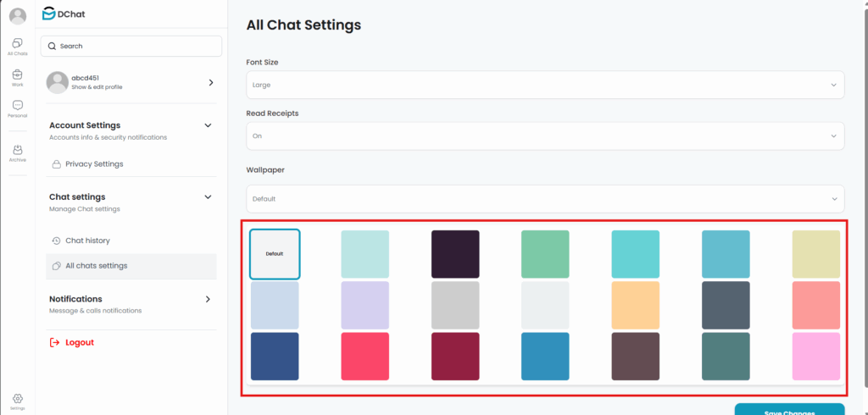Select the dark purple wallpaper swatch
The image size is (868, 415).
[455, 254]
